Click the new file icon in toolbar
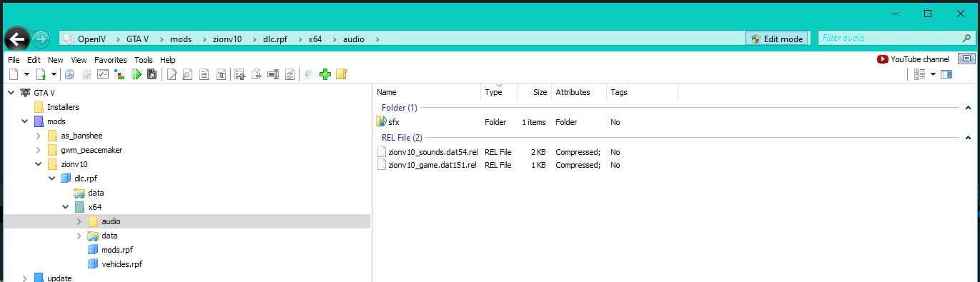The width and height of the screenshot is (980, 282). pos(14,74)
